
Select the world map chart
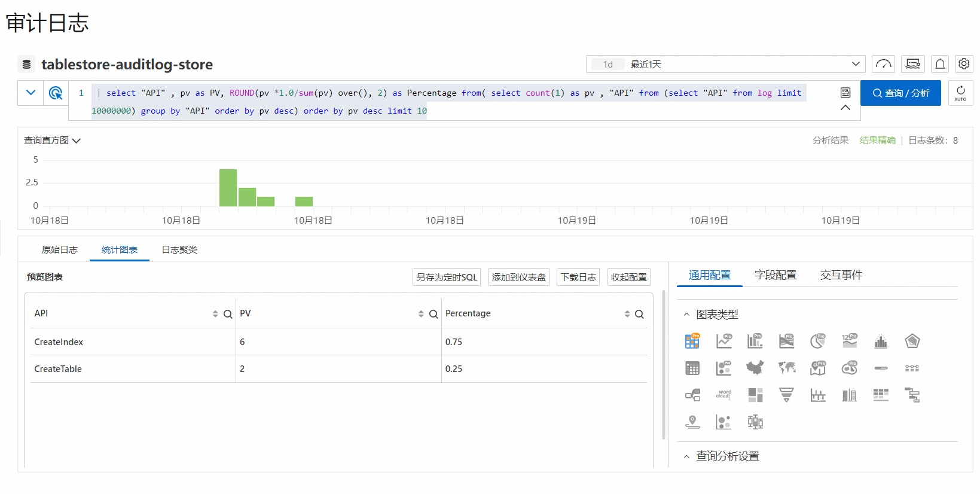[x=787, y=368]
